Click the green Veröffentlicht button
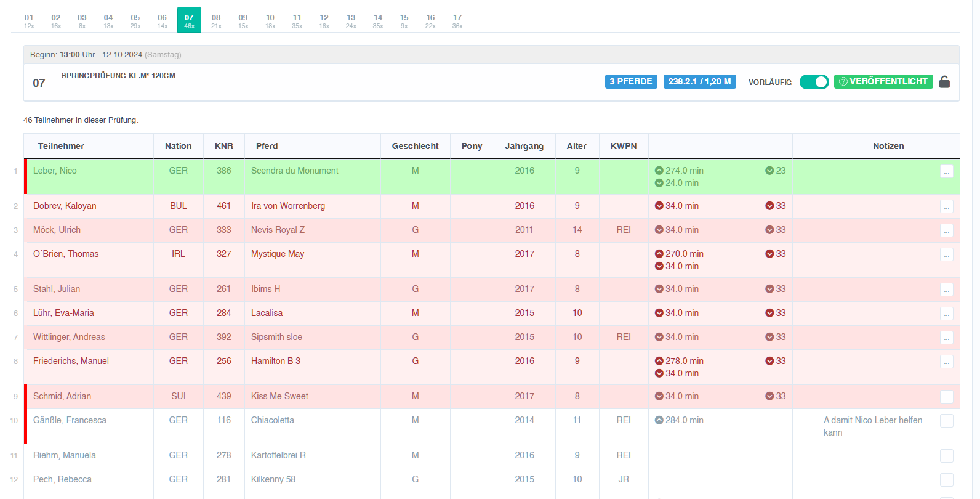Viewport: 980px width, 499px height. click(x=883, y=81)
